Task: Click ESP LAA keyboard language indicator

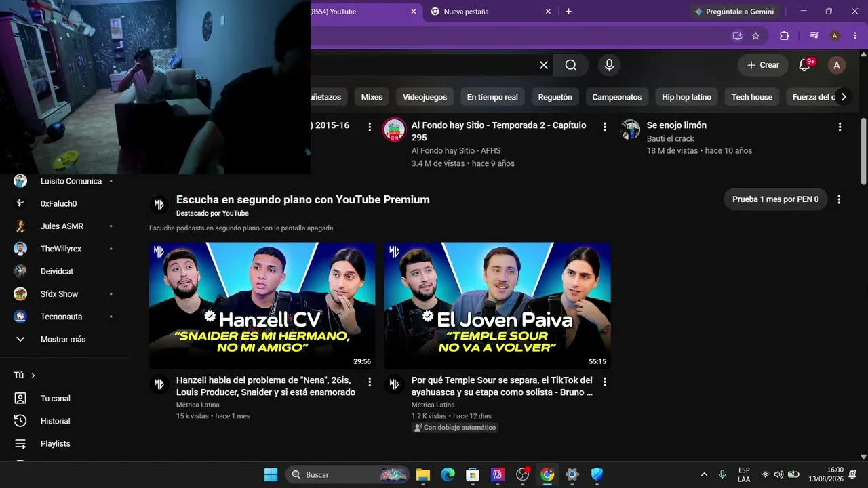Action: coord(744,474)
